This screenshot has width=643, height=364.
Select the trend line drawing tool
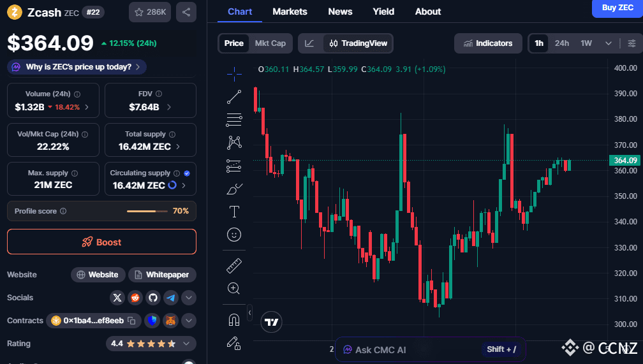coord(234,97)
